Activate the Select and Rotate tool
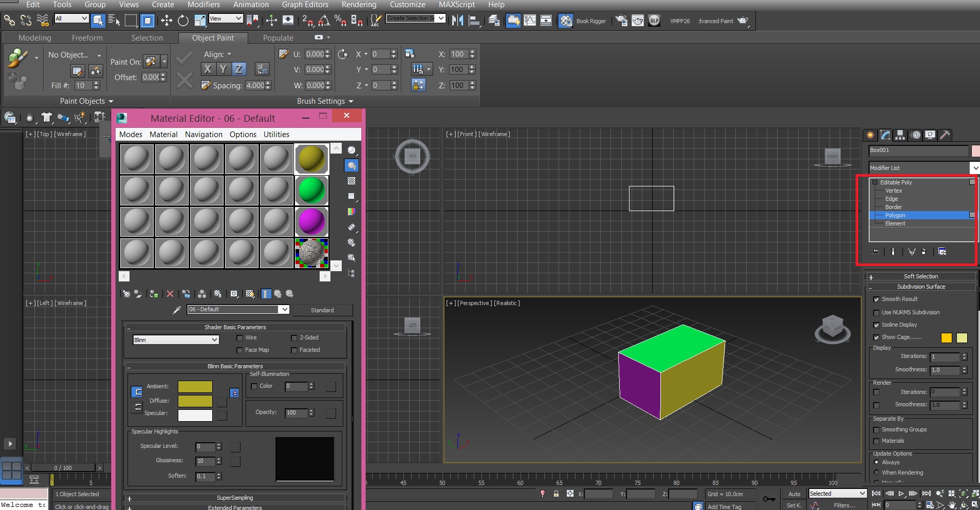The height and width of the screenshot is (510, 980). tap(183, 21)
